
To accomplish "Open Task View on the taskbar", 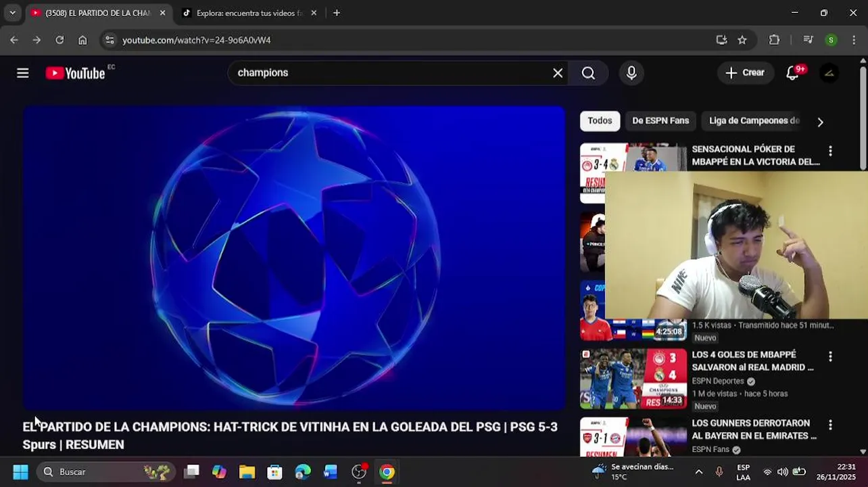I will click(x=191, y=471).
